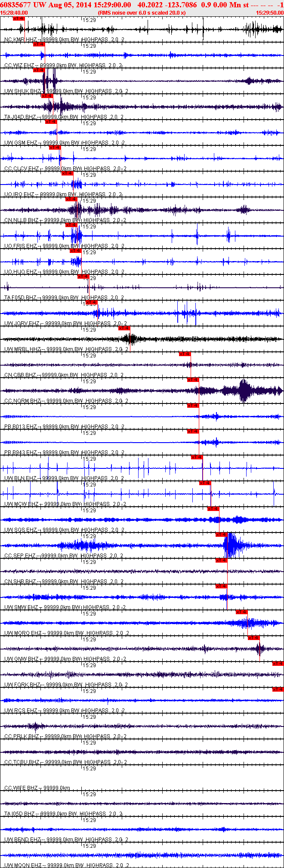Select the red pick flag on UW.SQS trace

pos(213,509)
